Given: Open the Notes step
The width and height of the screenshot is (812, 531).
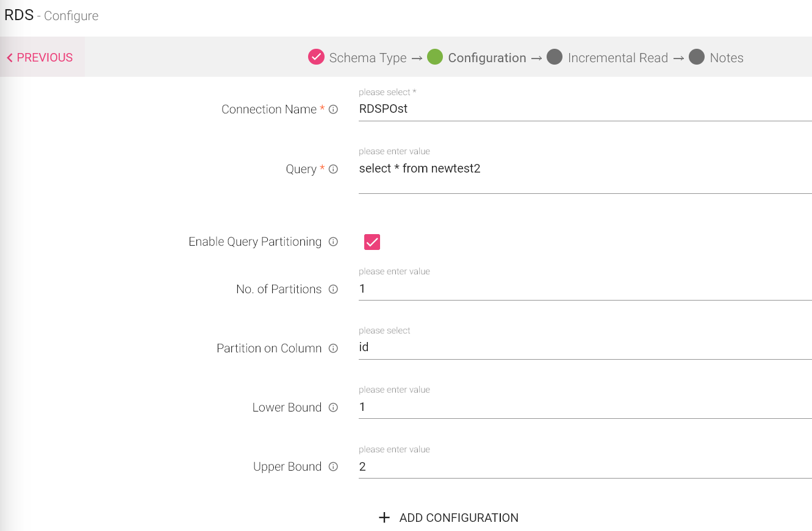Looking at the screenshot, I should point(716,58).
